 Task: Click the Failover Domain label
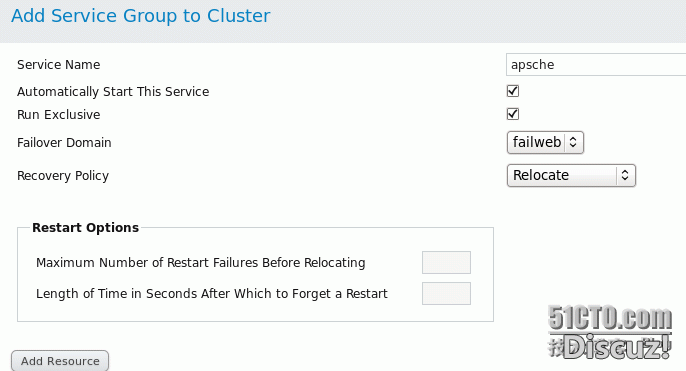(64, 143)
